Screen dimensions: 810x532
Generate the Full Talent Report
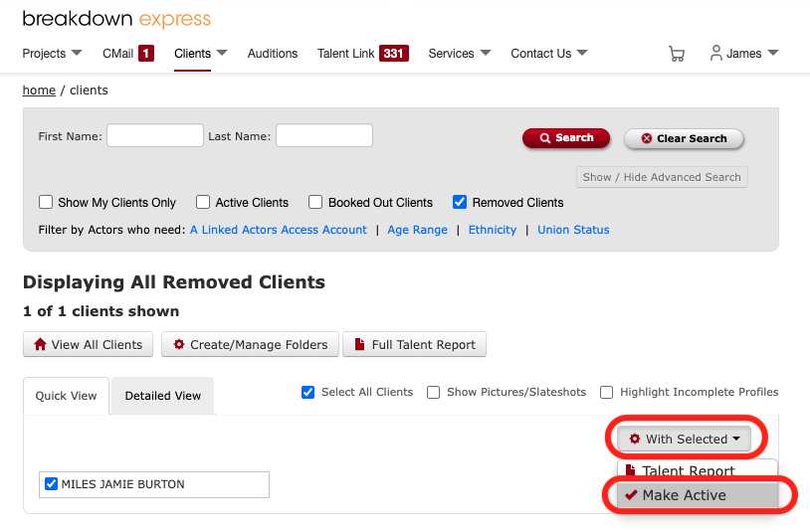pyautogui.click(x=414, y=344)
